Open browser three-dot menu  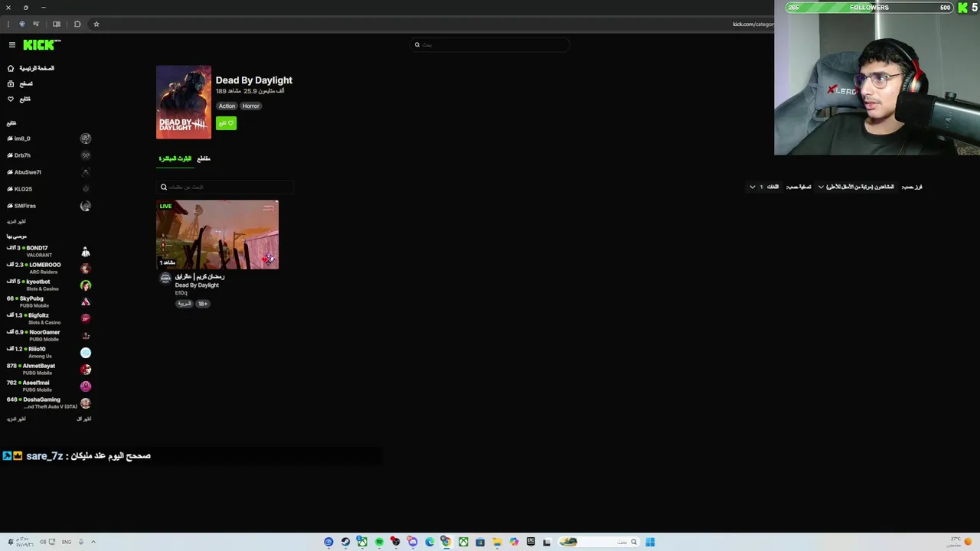(8, 24)
